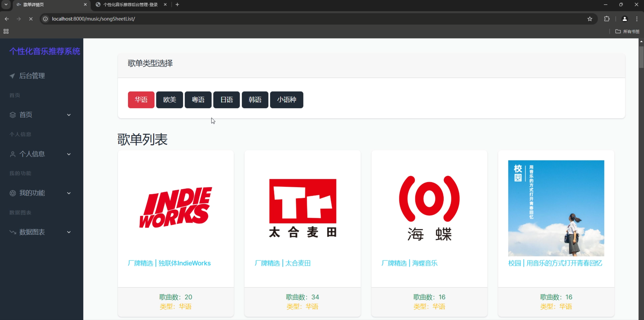Click the 歌单类型选择 header text

[x=150, y=63]
